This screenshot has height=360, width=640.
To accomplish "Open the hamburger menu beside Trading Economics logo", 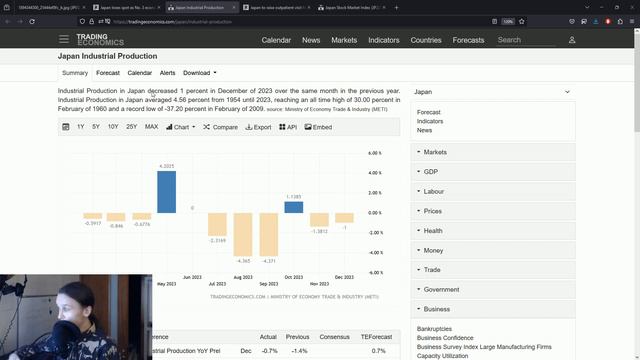I will (x=64, y=39).
